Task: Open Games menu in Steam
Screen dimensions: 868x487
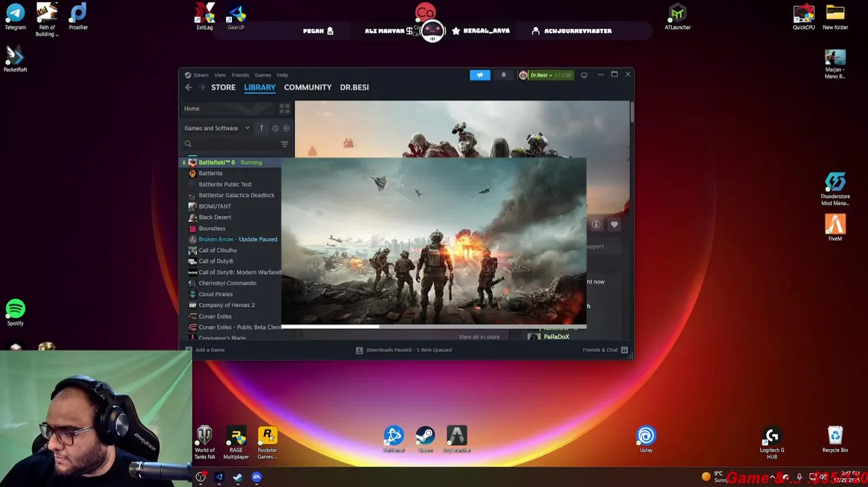Action: point(262,75)
